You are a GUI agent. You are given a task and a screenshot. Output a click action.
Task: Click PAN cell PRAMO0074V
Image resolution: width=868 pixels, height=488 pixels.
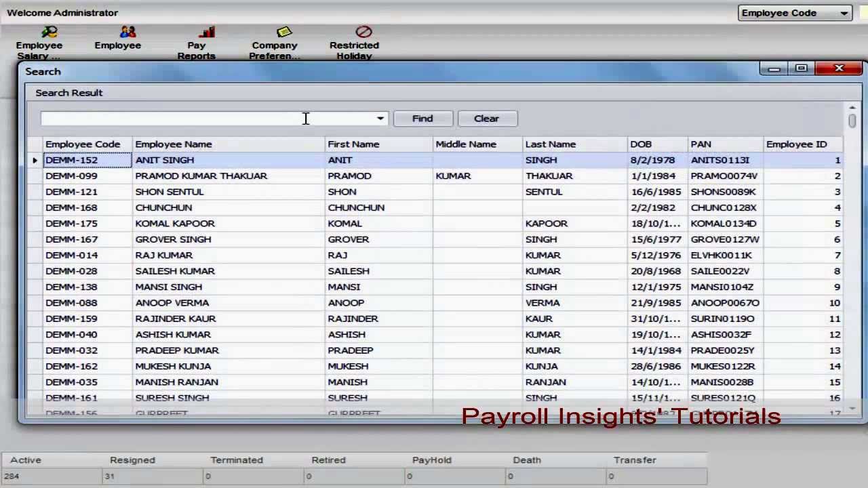click(x=726, y=176)
